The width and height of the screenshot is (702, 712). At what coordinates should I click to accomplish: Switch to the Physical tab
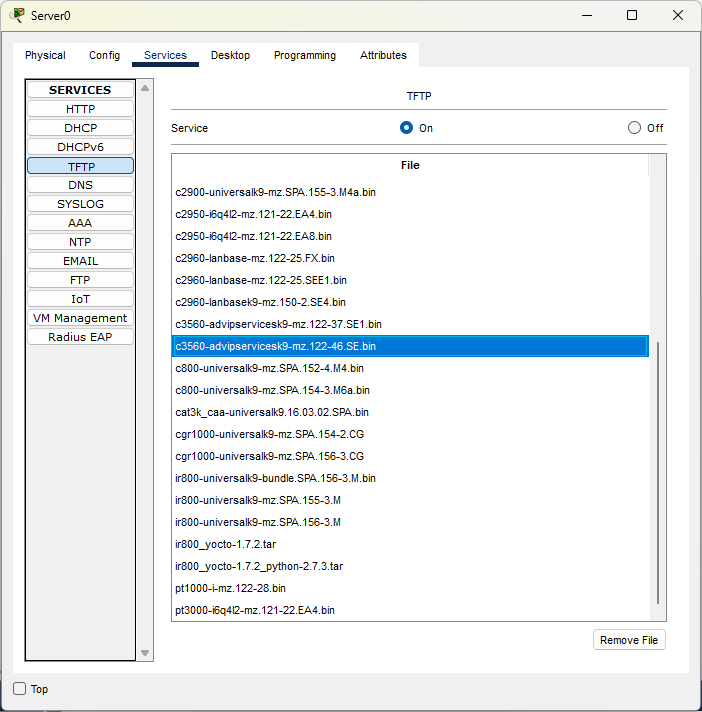(x=45, y=55)
